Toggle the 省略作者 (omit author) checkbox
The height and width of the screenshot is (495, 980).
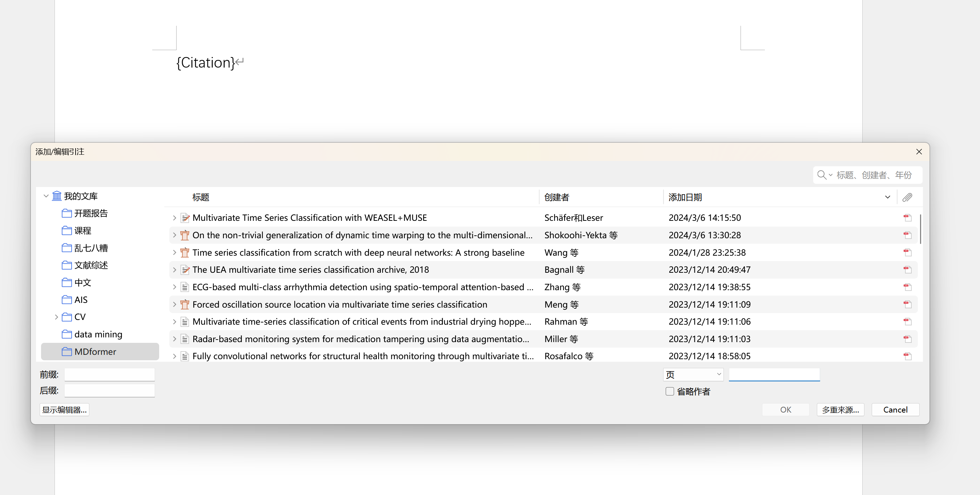point(670,391)
